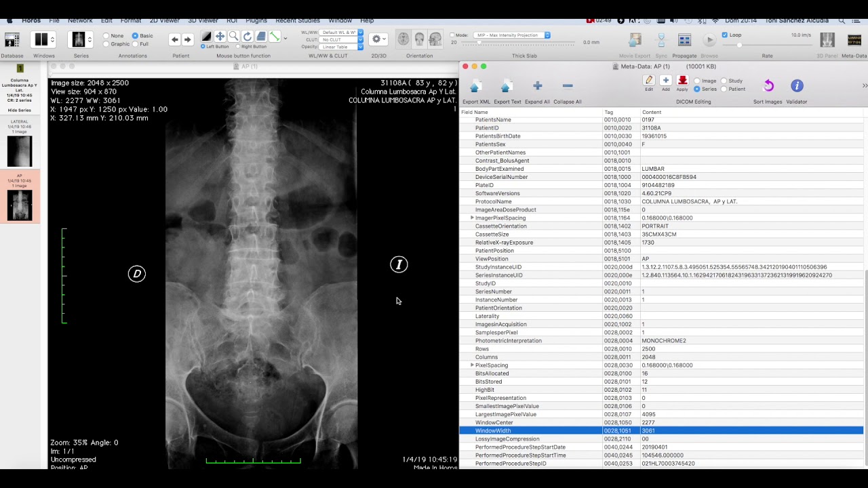
Task: Open the 3D Panel icon
Action: tap(827, 40)
